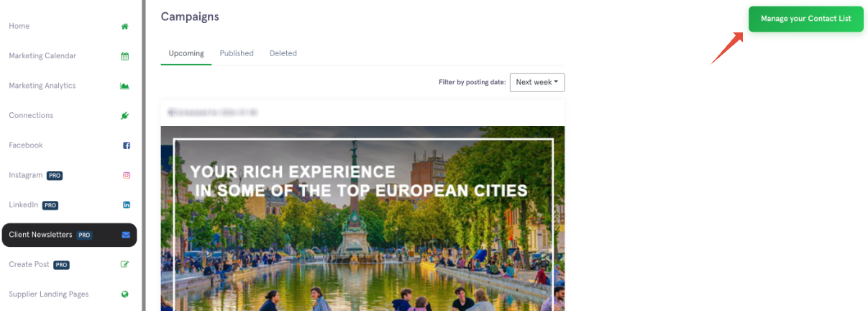Switch to the Published tab
The width and height of the screenshot is (868, 311).
tap(237, 53)
